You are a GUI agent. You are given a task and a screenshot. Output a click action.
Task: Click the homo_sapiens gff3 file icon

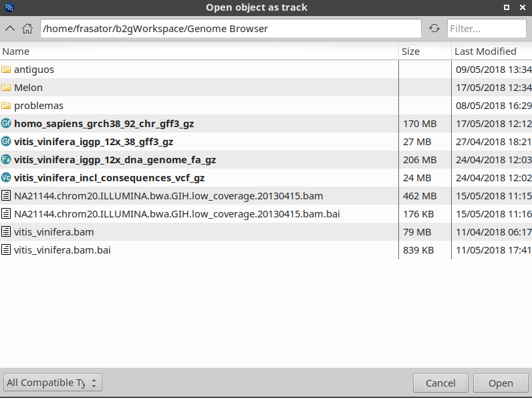pyautogui.click(x=7, y=124)
